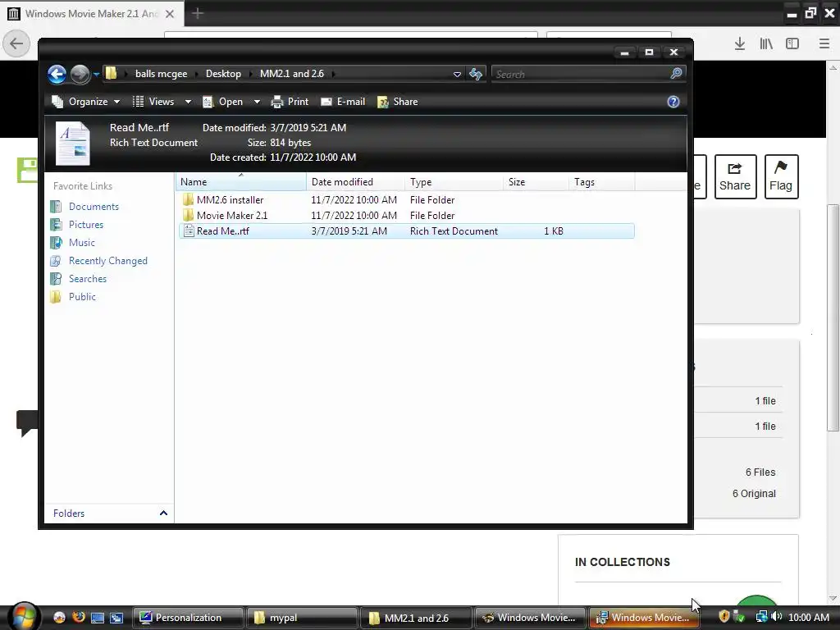The width and height of the screenshot is (840, 630).
Task: Expand the Folders pane chevron
Action: [163, 514]
